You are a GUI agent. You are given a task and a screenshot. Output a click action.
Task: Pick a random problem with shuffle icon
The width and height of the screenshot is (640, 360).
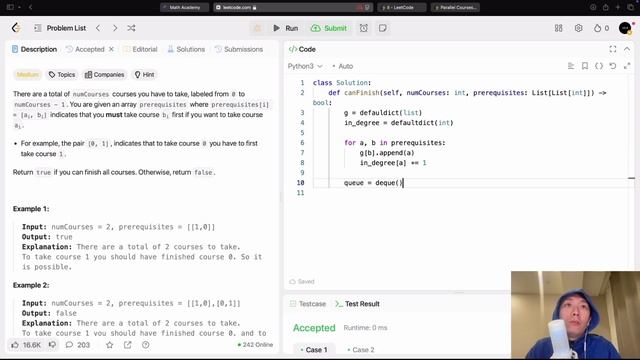click(x=131, y=28)
